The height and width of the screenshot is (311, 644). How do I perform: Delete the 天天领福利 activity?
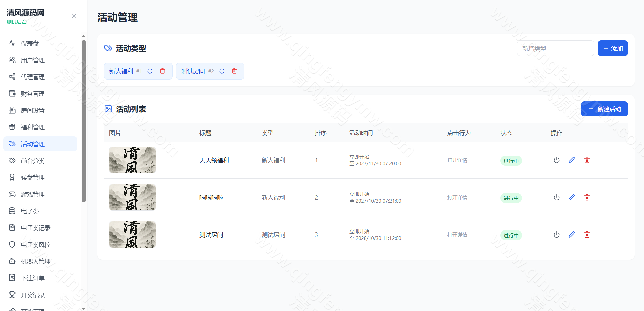pos(587,160)
